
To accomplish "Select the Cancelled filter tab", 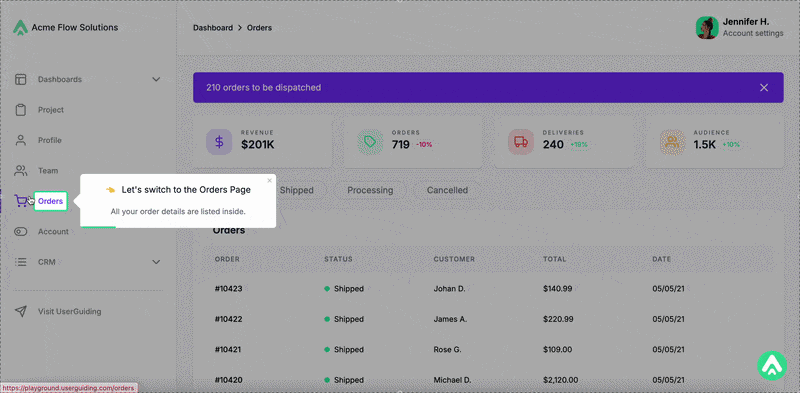I will [x=447, y=190].
